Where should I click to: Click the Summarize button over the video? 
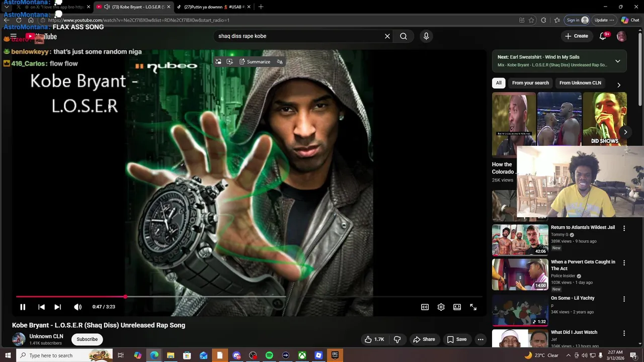255,62
